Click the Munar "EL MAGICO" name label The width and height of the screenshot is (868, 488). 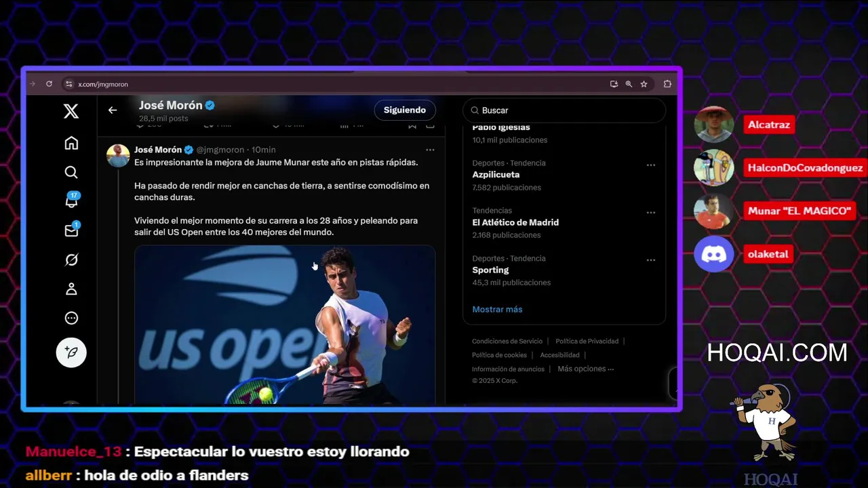click(x=799, y=211)
